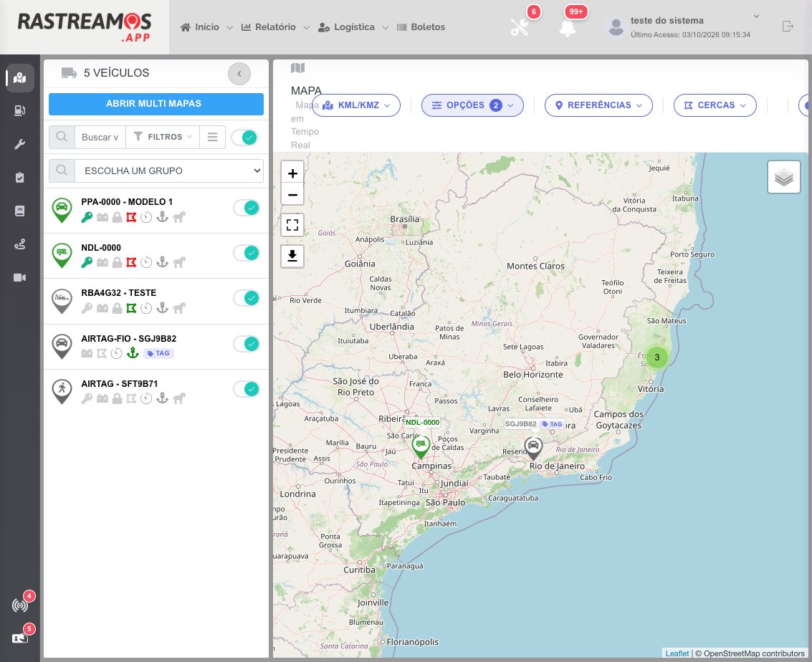Open the ID card icon with badge 5
Viewport: 812px width, 662px height.
(19, 638)
